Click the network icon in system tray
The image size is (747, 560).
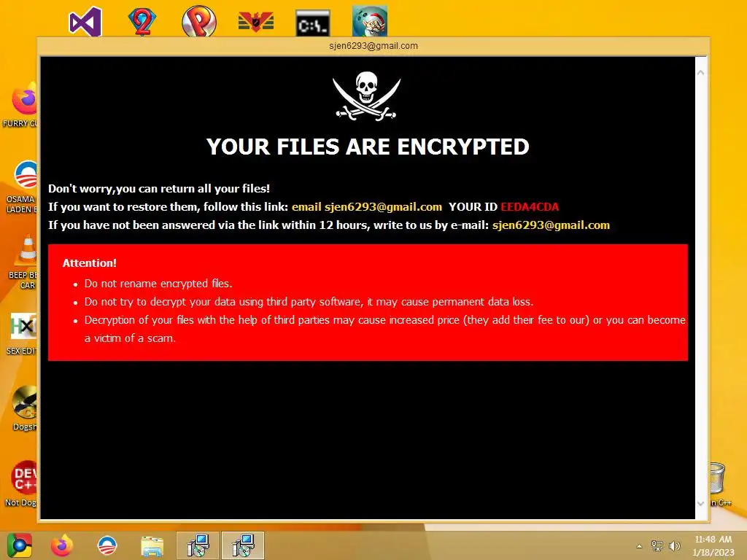coord(657,545)
